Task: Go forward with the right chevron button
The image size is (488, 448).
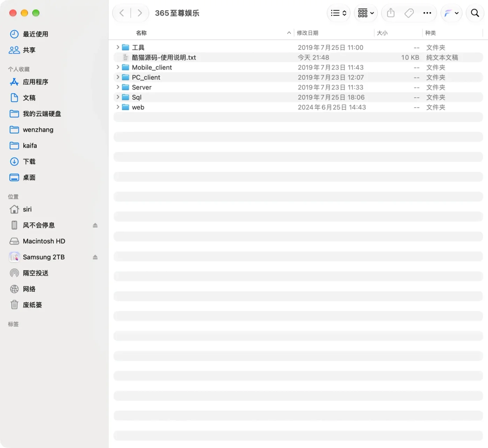Action: [140, 13]
